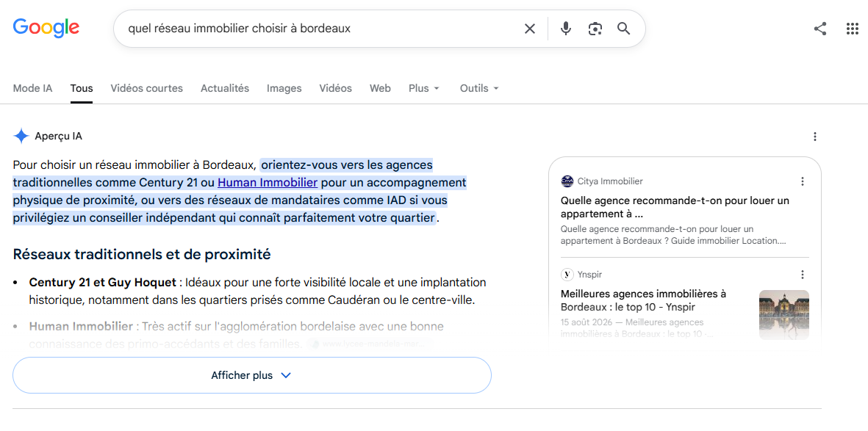Screen dimensions: 868x431
Task: Expand the overview with Afficher plus
Action: 252,375
